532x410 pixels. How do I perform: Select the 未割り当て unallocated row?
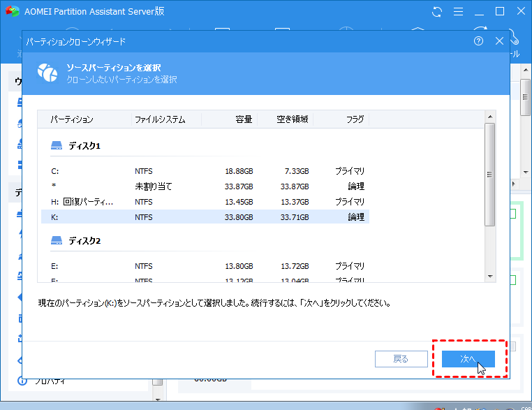205,186
